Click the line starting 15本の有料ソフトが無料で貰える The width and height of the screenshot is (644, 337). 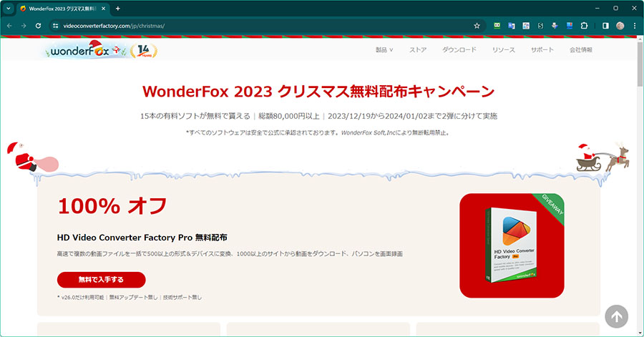click(318, 116)
